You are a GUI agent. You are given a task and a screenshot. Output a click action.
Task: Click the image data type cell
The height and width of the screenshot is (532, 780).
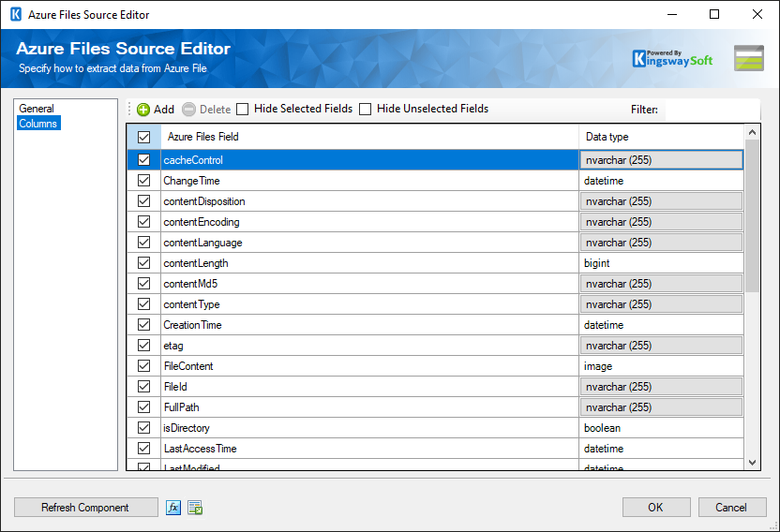(x=661, y=366)
